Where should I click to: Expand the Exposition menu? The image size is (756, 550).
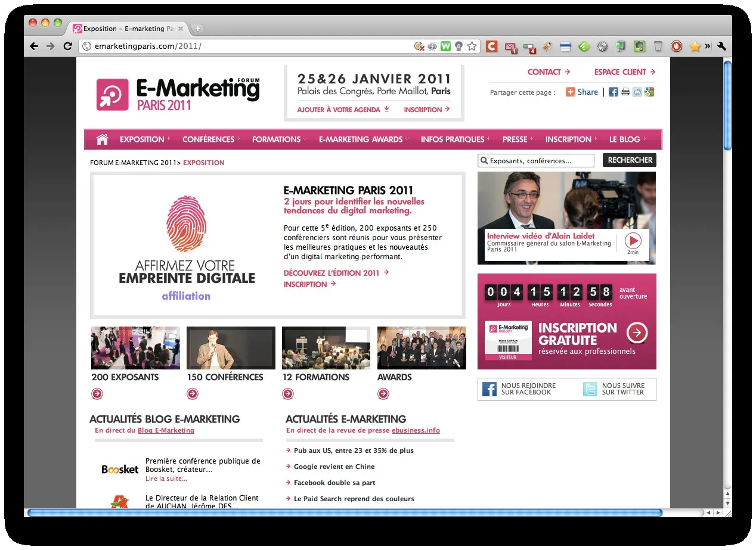[x=145, y=139]
